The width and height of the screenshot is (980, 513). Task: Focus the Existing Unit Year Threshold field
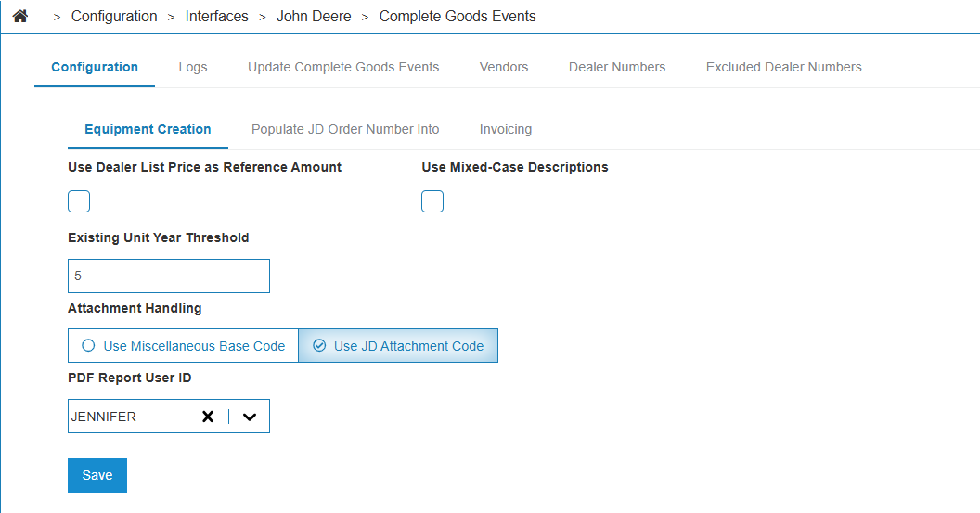169,276
